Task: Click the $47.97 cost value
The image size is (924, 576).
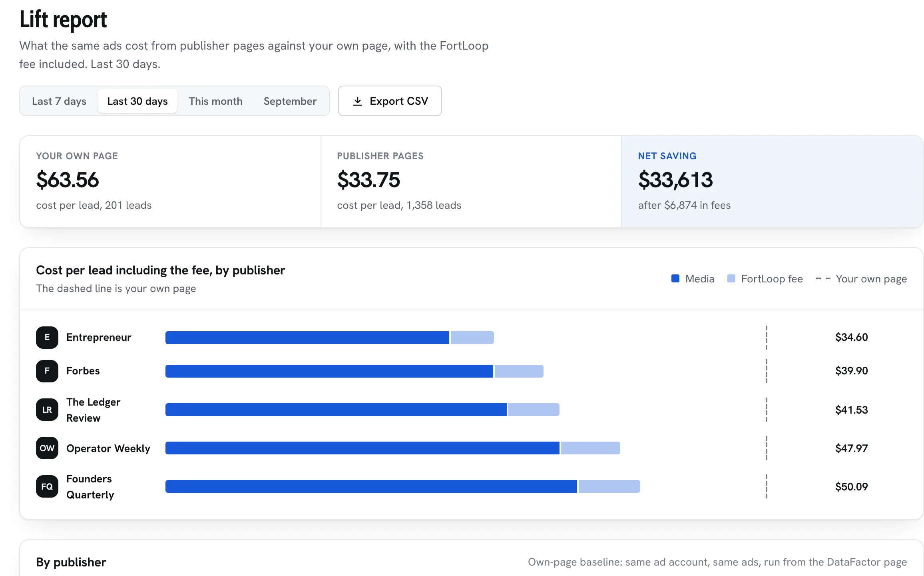Action: [852, 448]
